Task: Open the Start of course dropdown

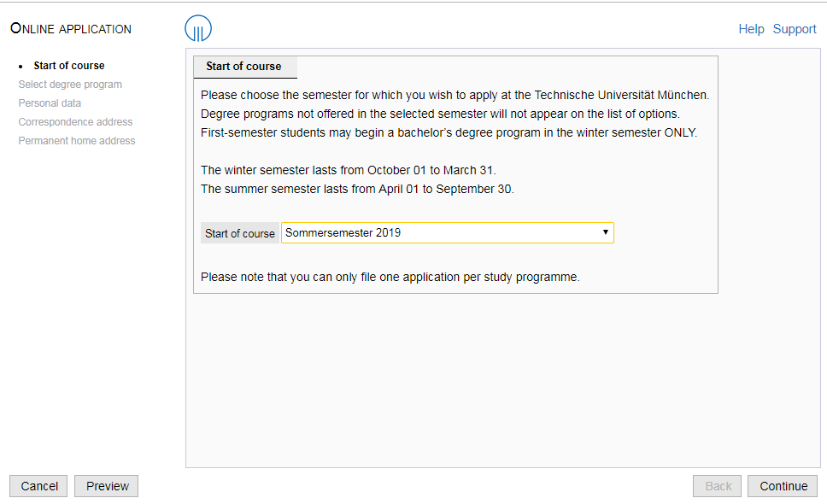Action: tap(448, 232)
